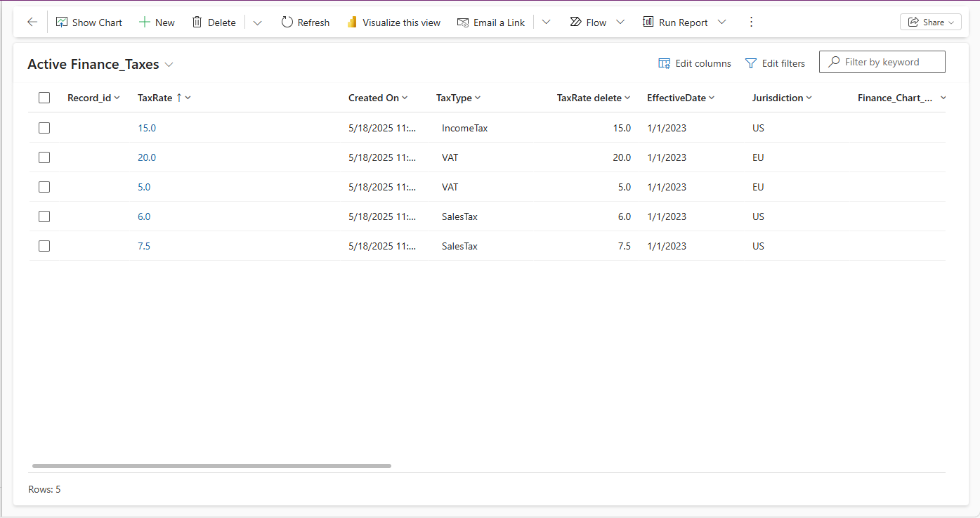
Task: Create a record with the New command
Action: coord(157,22)
